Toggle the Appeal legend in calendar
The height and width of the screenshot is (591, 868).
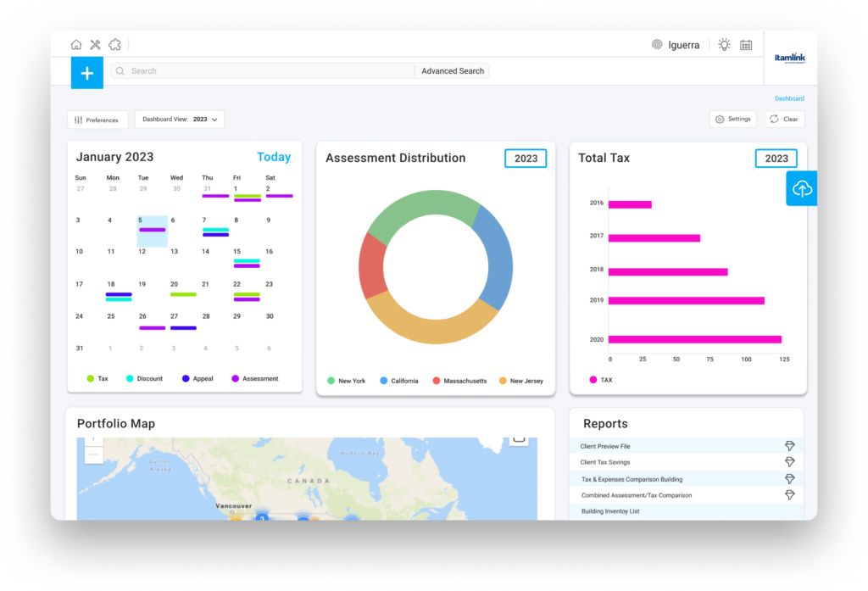[197, 379]
